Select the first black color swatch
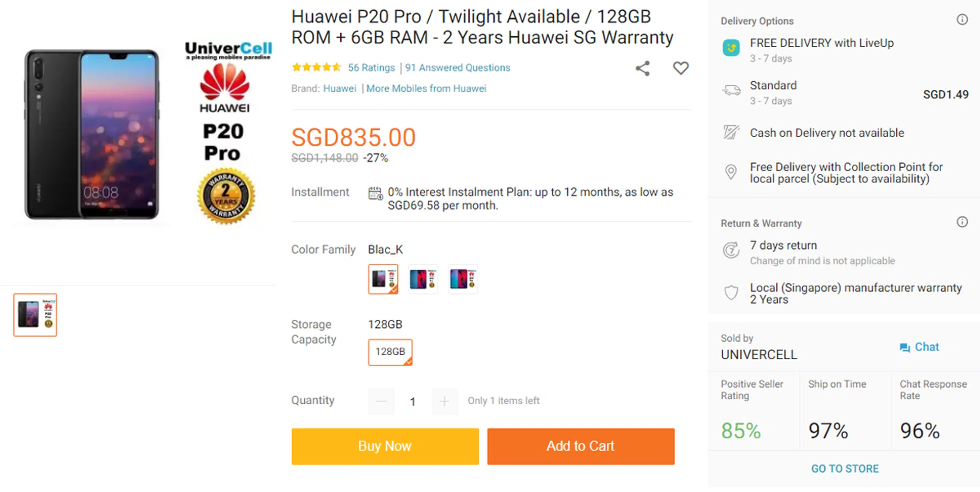The image size is (980, 492). [383, 279]
